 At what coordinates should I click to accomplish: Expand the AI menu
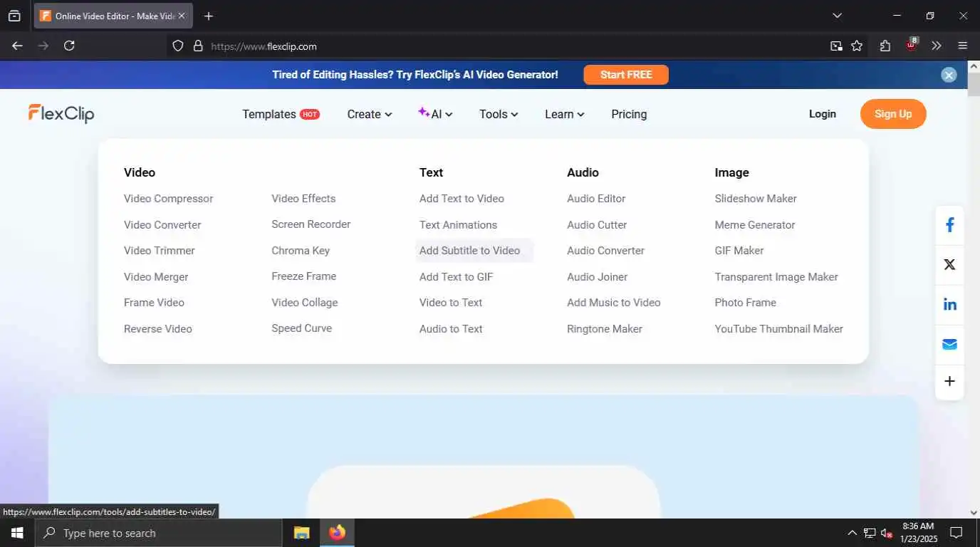coord(435,114)
